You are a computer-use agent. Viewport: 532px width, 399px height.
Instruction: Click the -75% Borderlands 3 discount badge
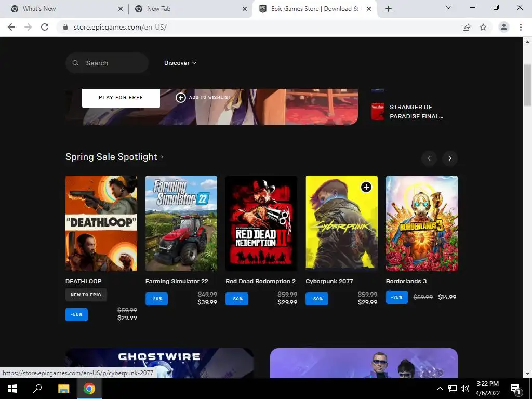tap(396, 297)
